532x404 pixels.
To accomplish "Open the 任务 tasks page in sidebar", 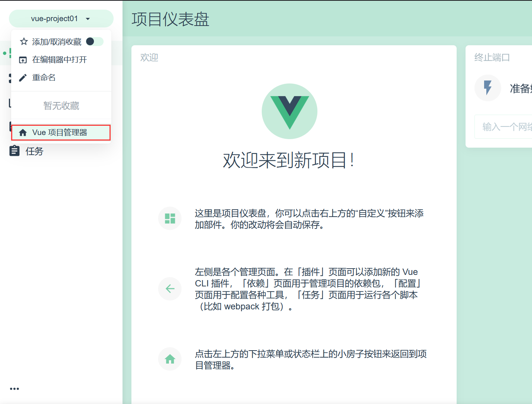I will pos(61,151).
